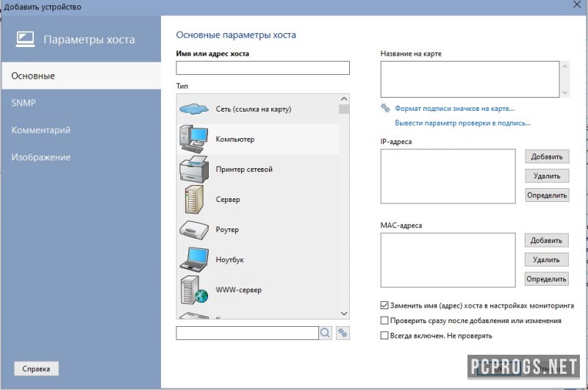Select the Принтер сетевой label
Image resolution: width=588 pixels, height=390 pixels.
(x=244, y=170)
